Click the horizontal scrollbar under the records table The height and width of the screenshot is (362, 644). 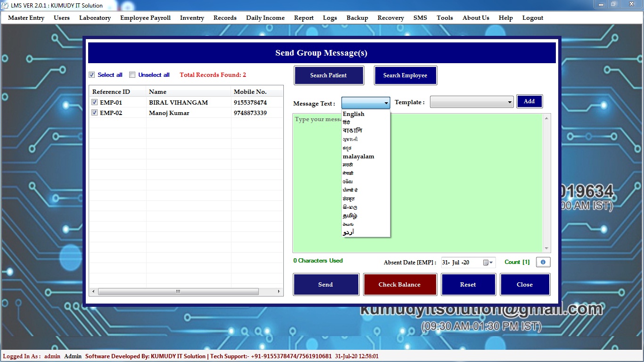pos(178,292)
